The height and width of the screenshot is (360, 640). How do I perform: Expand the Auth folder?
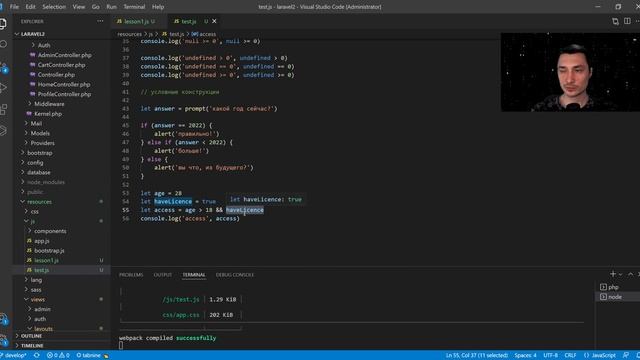[x=44, y=45]
